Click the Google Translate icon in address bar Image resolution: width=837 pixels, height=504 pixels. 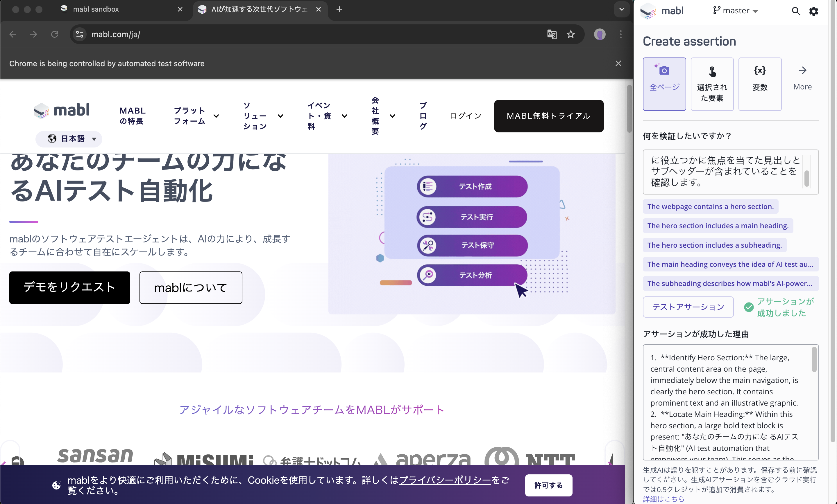[552, 34]
